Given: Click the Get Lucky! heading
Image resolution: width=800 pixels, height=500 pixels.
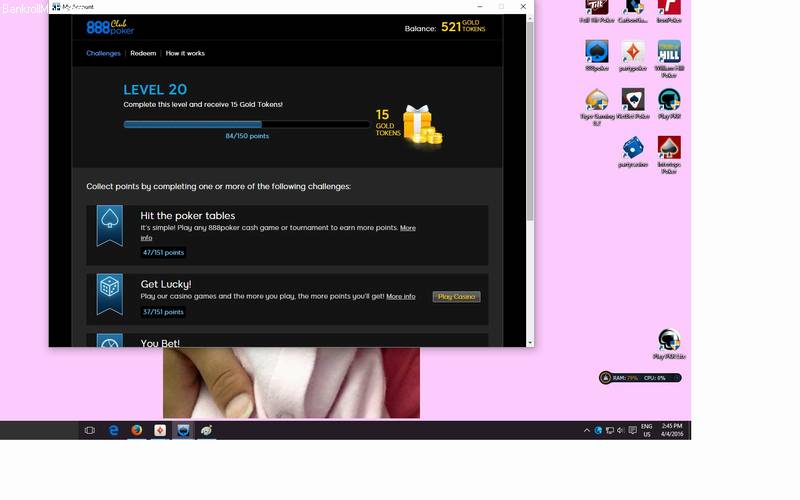Looking at the screenshot, I should tap(166, 284).
